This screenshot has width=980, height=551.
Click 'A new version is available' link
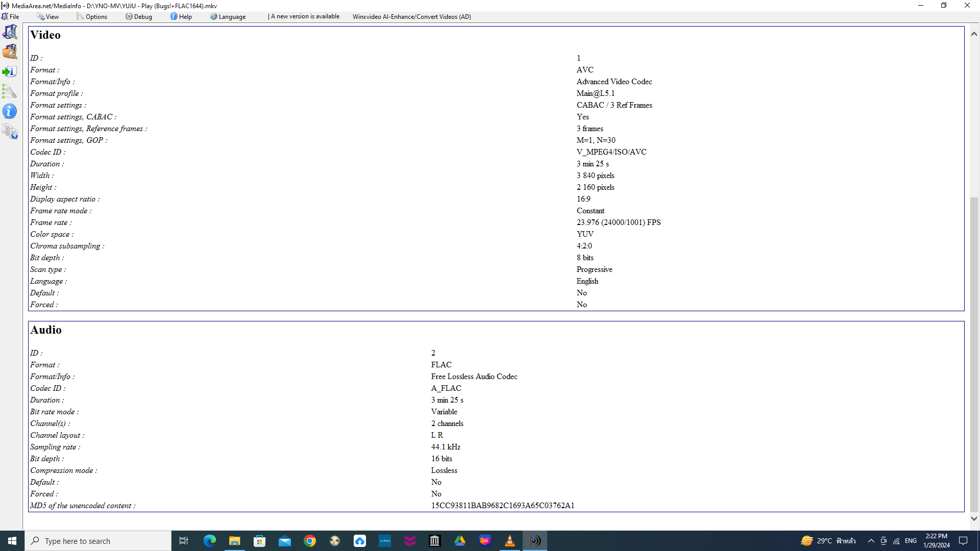pyautogui.click(x=305, y=16)
